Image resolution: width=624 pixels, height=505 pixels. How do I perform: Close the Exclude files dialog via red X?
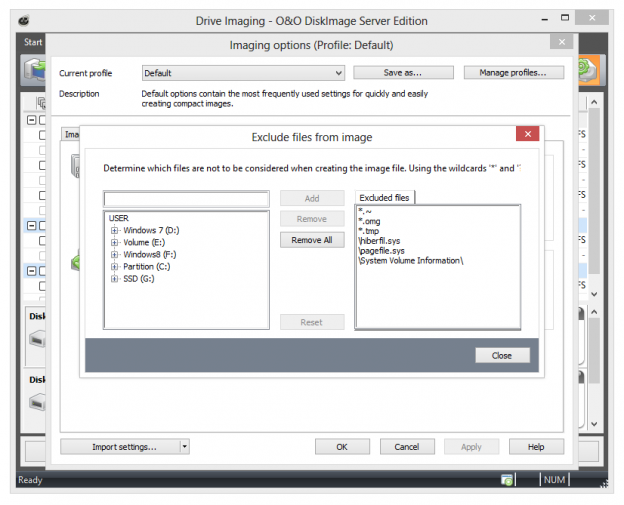click(x=528, y=135)
